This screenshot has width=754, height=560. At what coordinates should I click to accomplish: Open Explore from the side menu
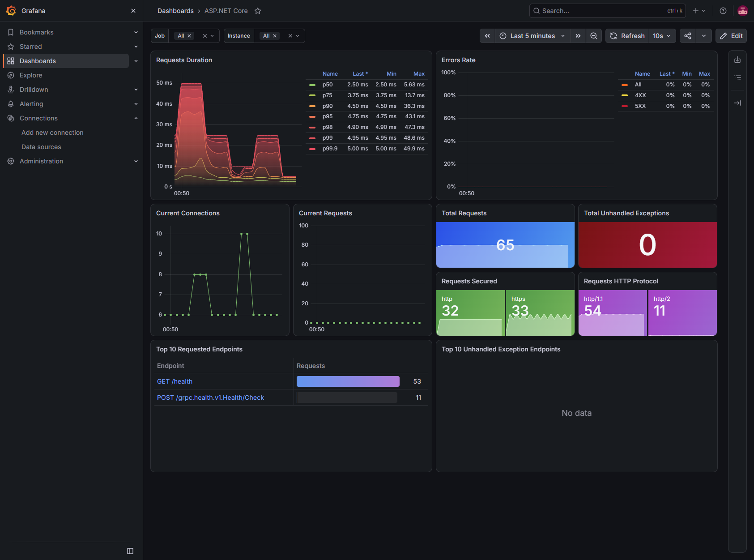31,75
